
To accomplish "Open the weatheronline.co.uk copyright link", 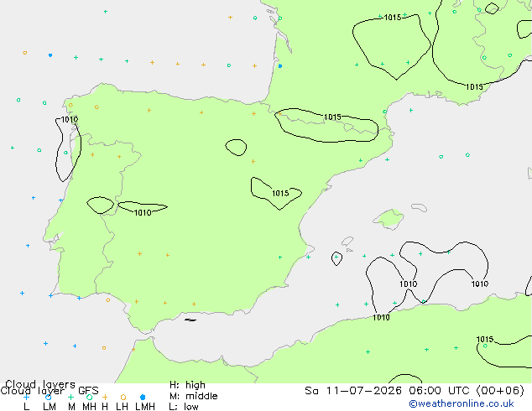I will point(462,404).
